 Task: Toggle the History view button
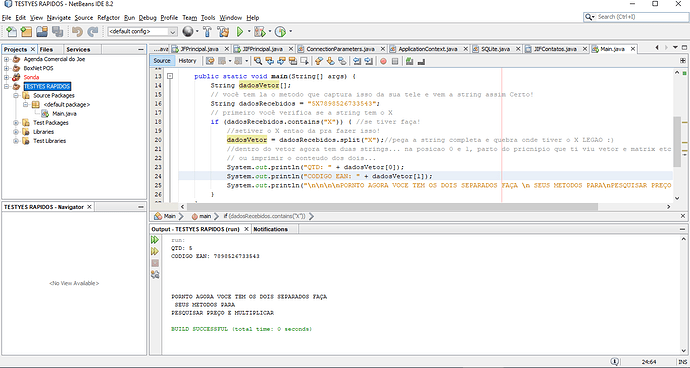point(187,61)
